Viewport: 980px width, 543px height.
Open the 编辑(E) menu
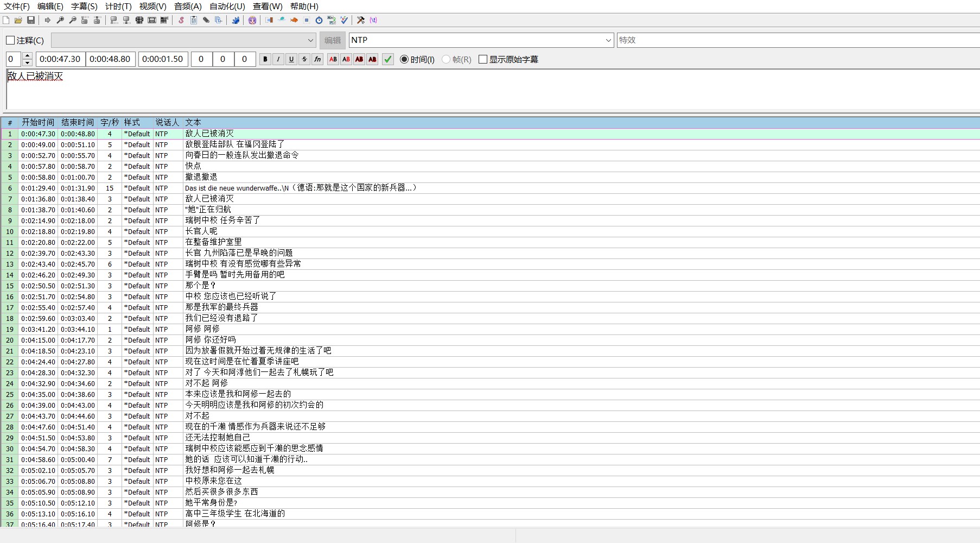[x=50, y=7]
